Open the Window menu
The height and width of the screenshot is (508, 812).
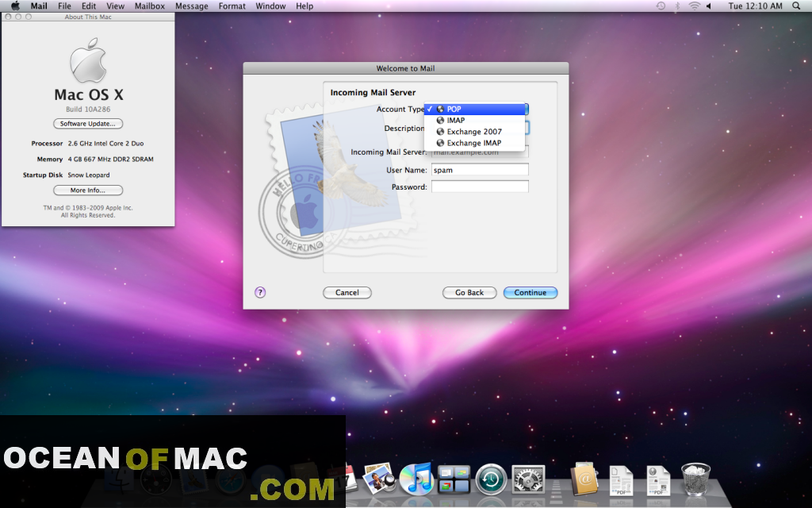pos(270,6)
